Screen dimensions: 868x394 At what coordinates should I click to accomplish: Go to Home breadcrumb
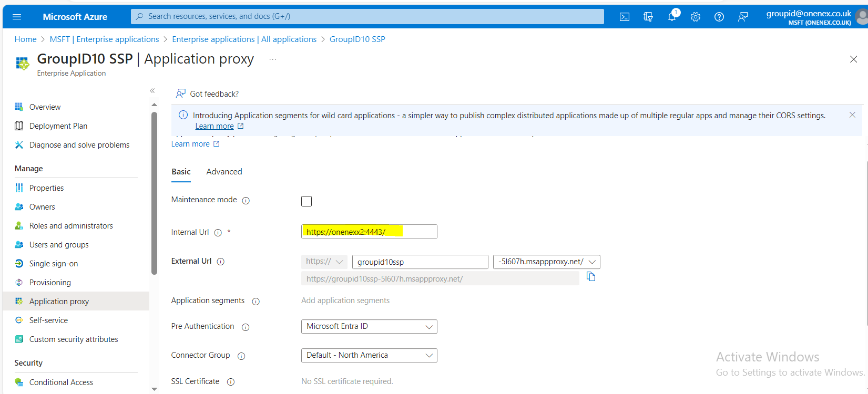(25, 39)
